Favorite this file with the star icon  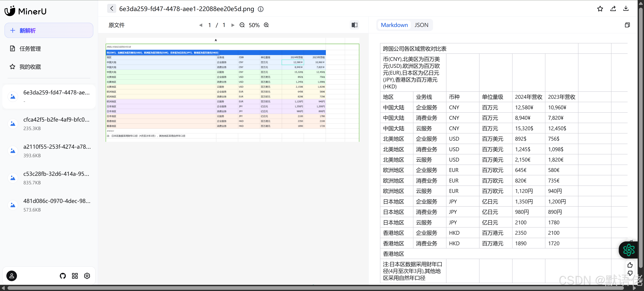600,9
